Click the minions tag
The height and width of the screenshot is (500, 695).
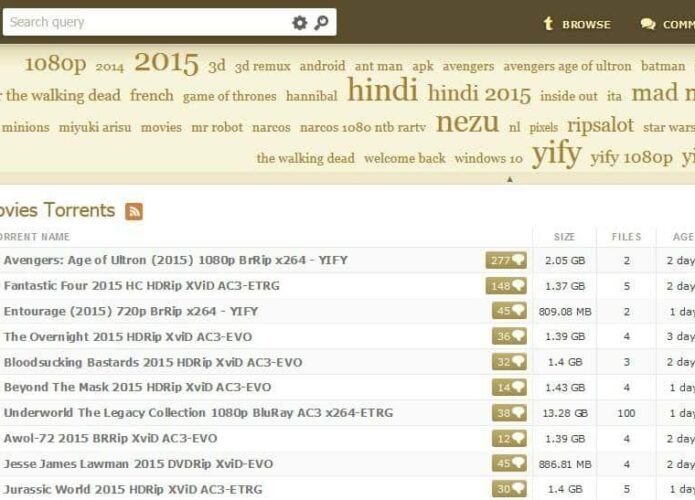click(x=26, y=127)
